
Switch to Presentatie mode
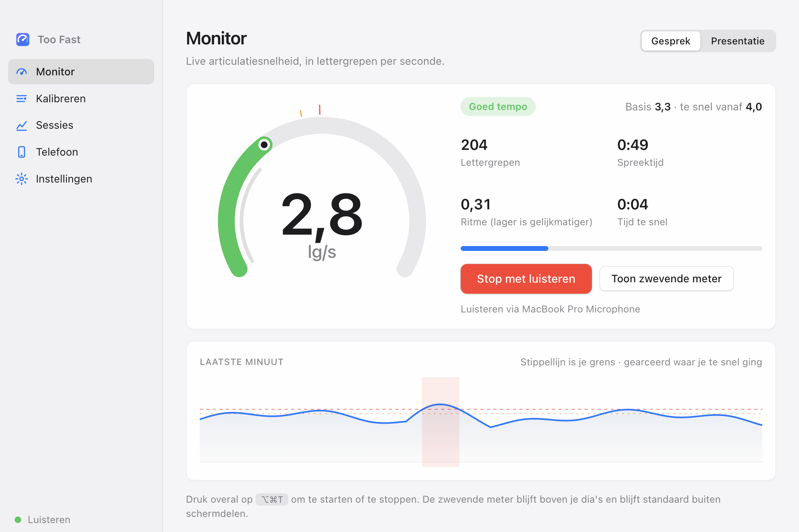737,41
